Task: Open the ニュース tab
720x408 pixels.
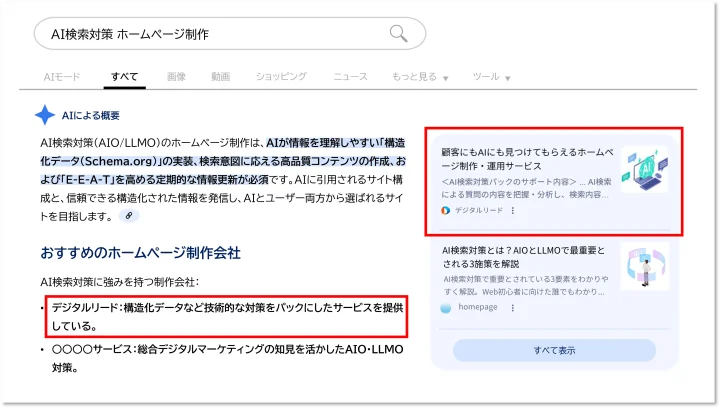Action: [x=350, y=77]
